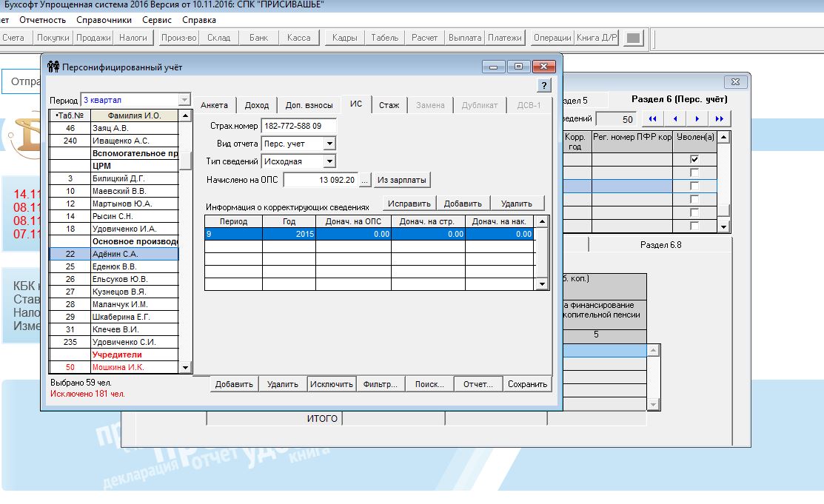Go to previous record using left arrow
Viewport: 824px width, 504px height.
pos(674,118)
